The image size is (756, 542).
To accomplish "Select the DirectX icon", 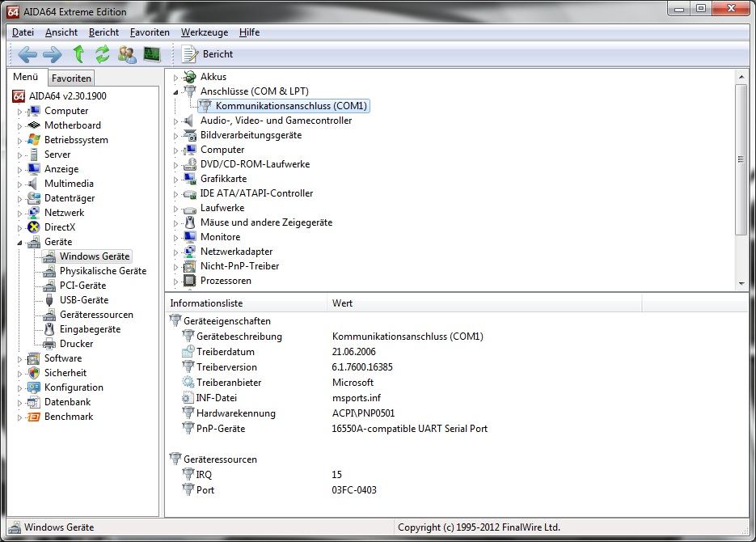I will pyautogui.click(x=34, y=227).
